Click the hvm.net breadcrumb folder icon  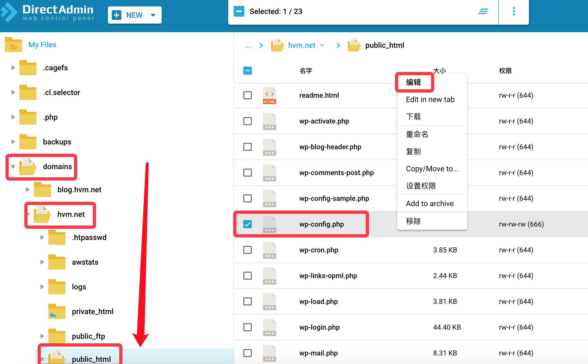[x=277, y=45]
